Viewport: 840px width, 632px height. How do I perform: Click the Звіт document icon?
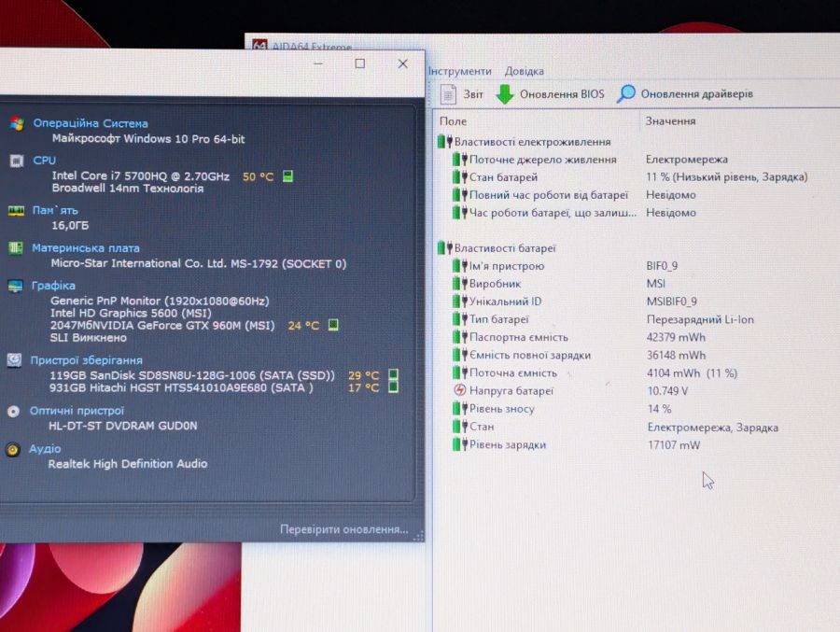click(x=448, y=94)
